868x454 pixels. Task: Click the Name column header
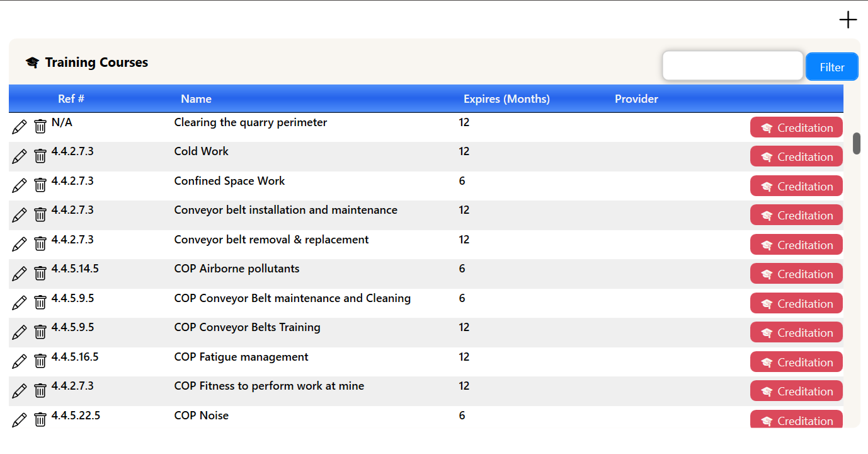[196, 99]
